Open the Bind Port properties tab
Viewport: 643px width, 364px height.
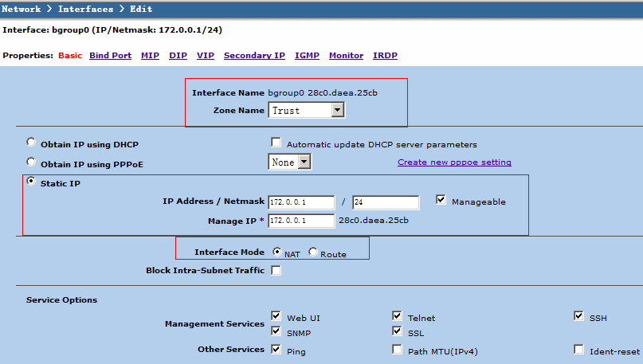(x=110, y=56)
